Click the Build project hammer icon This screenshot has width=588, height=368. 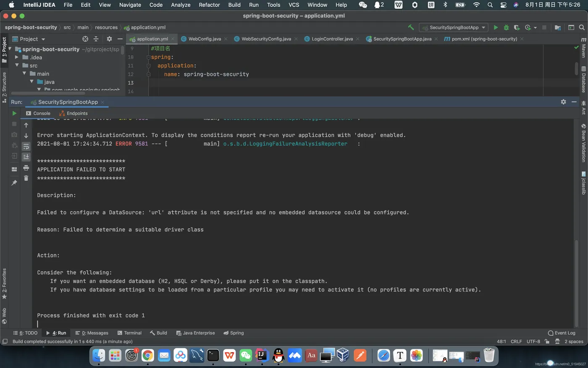point(411,27)
